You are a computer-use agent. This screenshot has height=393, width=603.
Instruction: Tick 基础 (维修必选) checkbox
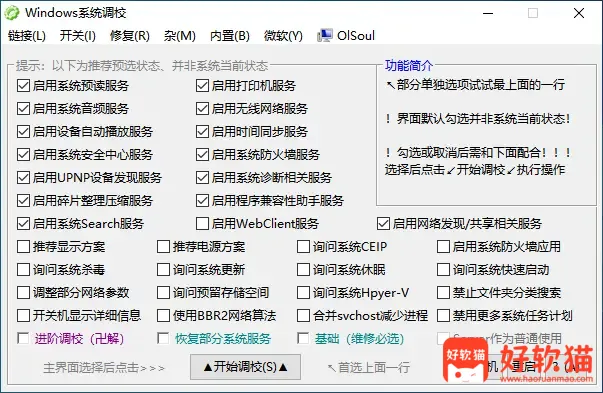coord(303,339)
